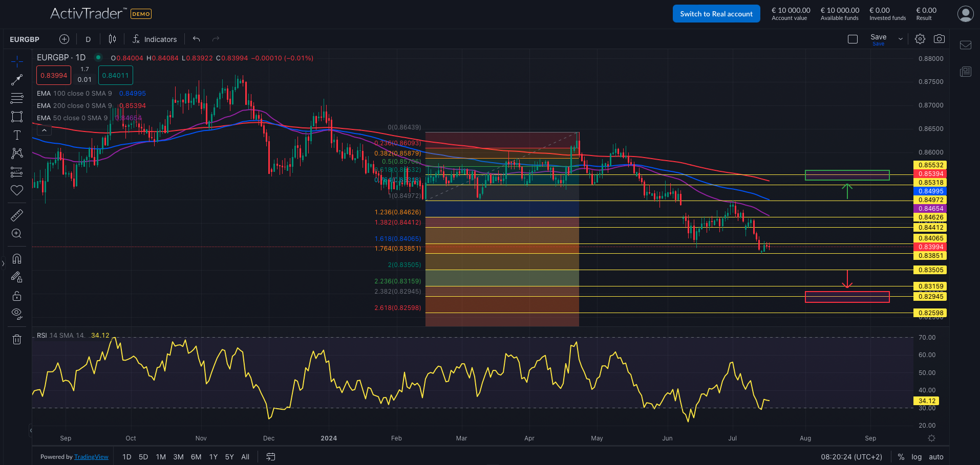Enable logarithmic scale via log label

point(916,456)
